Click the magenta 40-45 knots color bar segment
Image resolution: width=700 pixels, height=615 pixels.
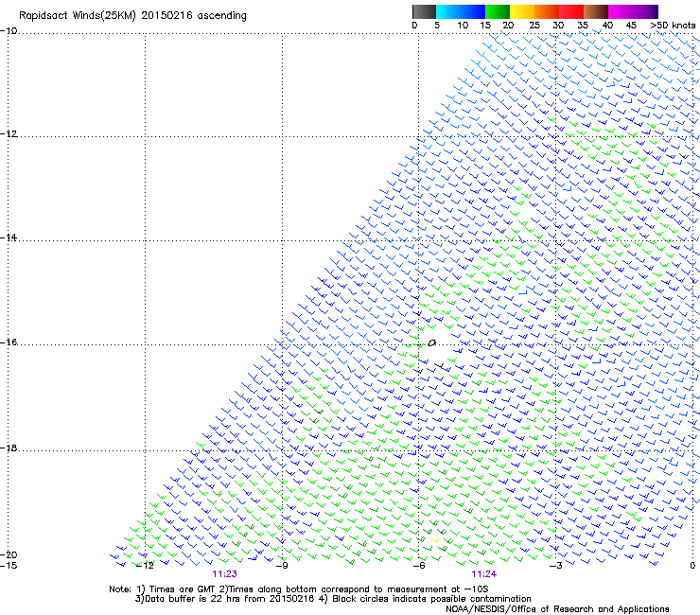click(x=621, y=11)
